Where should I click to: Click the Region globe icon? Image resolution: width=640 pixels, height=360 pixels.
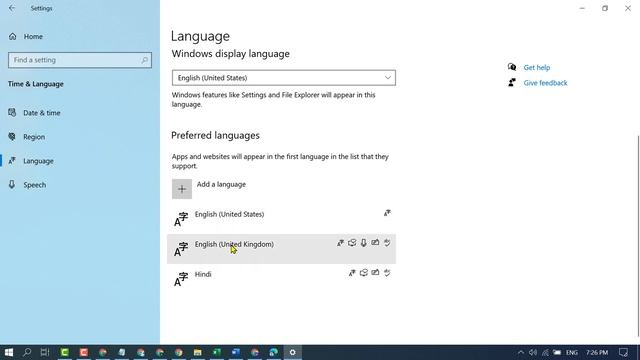pyautogui.click(x=12, y=136)
